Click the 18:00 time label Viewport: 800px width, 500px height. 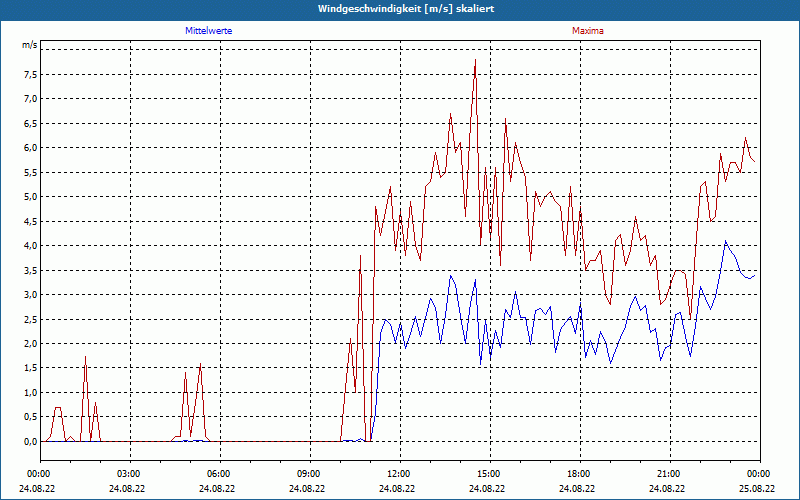click(x=578, y=474)
